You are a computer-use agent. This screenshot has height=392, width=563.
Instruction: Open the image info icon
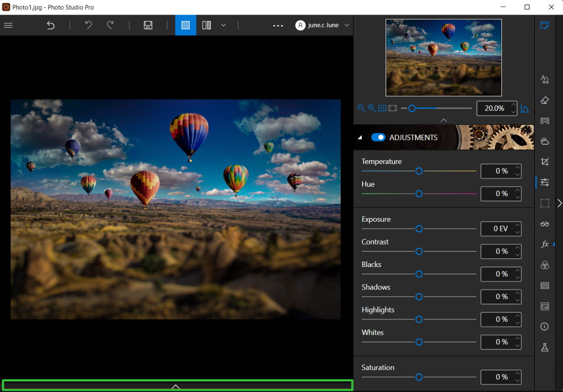[545, 327]
